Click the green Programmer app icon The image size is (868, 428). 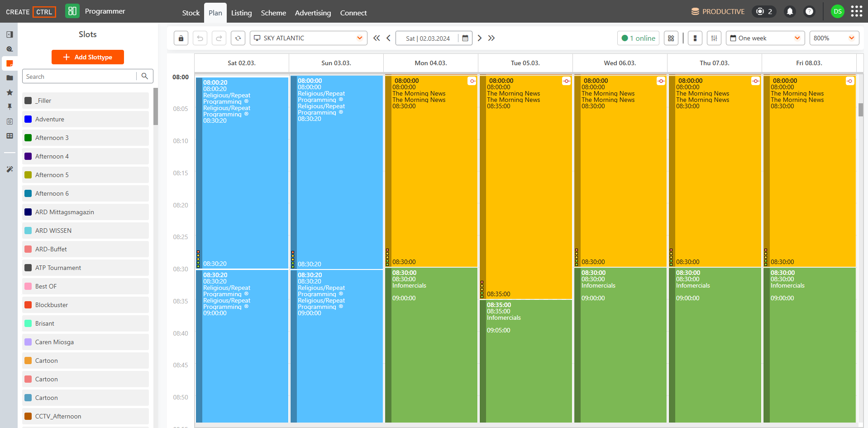72,11
